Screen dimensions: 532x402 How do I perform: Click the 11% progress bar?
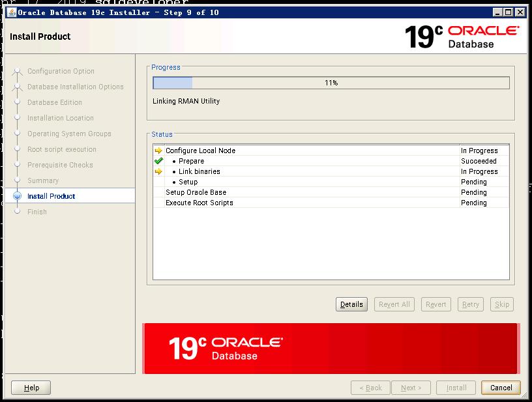pos(331,83)
